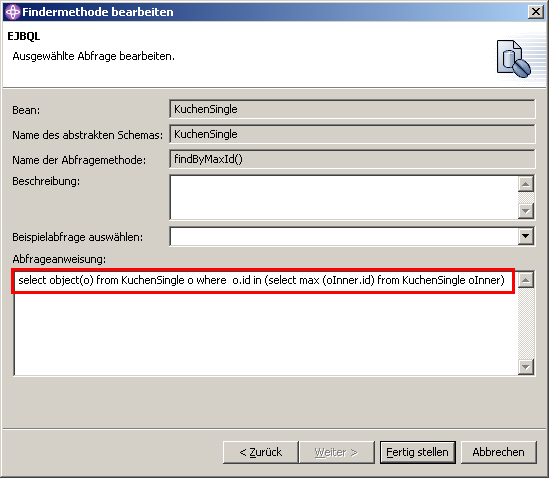The width and height of the screenshot is (549, 478).
Task: Cancel with the Abbrechen button
Action: (499, 452)
